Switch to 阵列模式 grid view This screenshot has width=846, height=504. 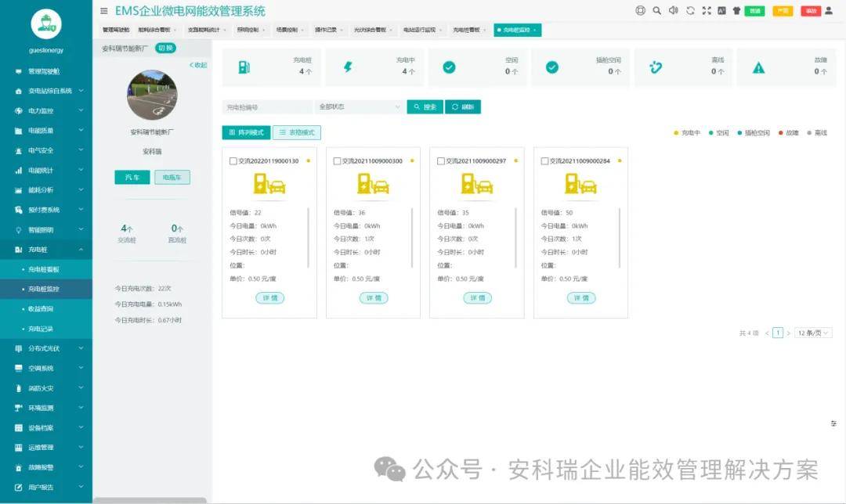[x=246, y=132]
